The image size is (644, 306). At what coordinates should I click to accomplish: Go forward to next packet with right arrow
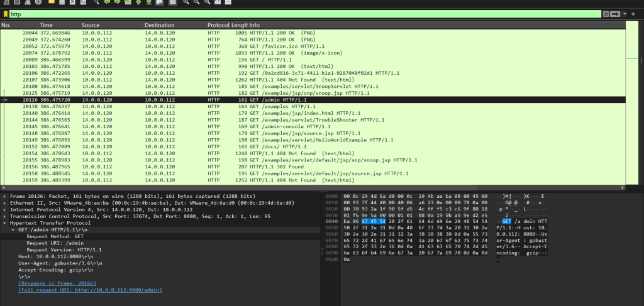tap(117, 3)
